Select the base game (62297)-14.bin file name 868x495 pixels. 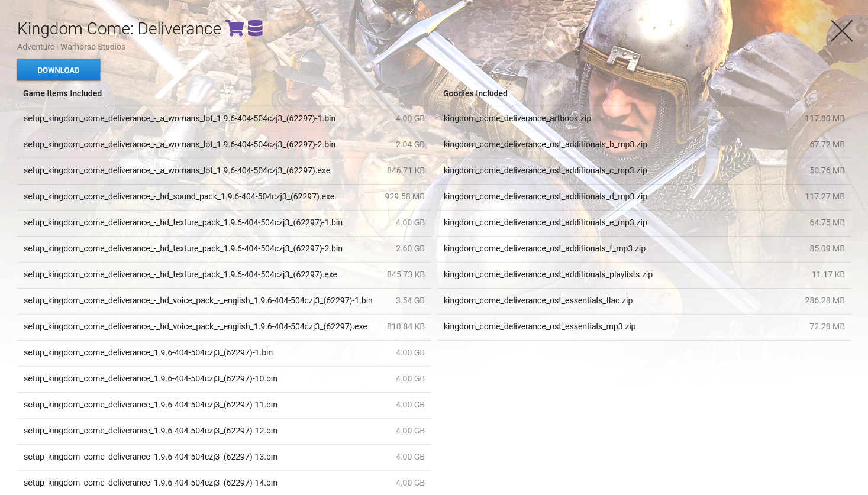click(150, 483)
